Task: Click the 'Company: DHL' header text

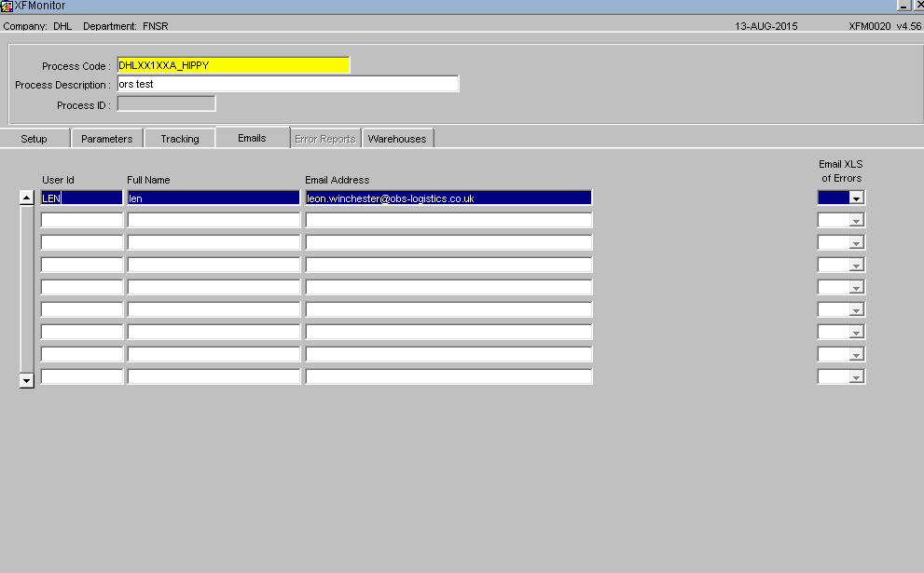Action: (37, 26)
